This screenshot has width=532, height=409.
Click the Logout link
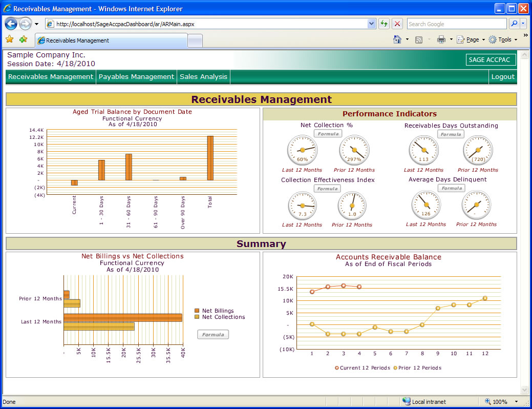tap(503, 76)
